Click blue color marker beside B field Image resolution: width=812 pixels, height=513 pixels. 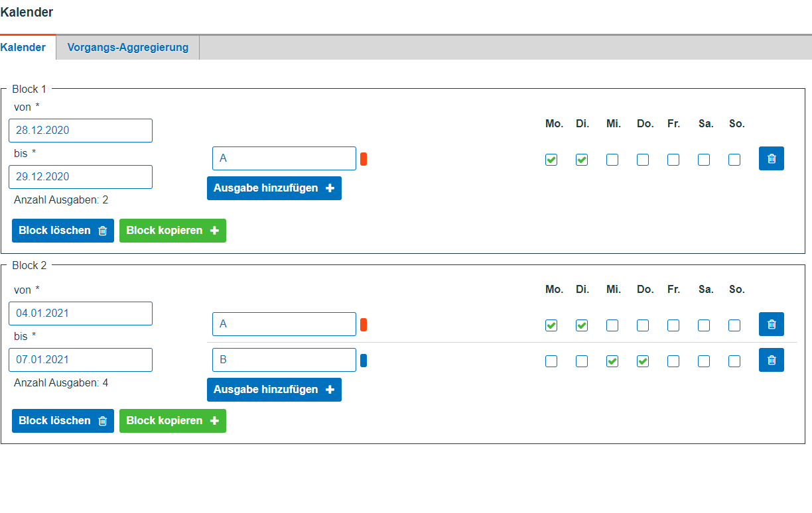364,361
